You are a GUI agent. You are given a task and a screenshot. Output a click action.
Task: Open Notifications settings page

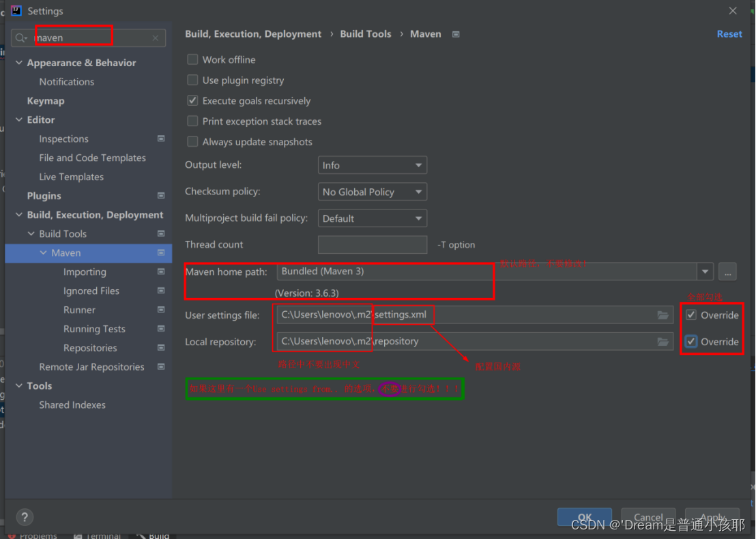click(x=67, y=81)
